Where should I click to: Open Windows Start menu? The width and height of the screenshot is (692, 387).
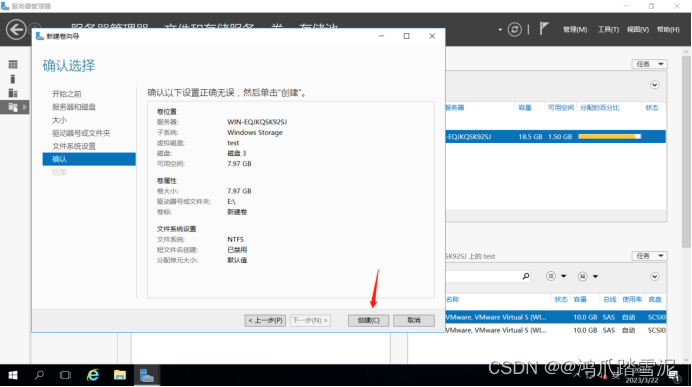(13, 375)
